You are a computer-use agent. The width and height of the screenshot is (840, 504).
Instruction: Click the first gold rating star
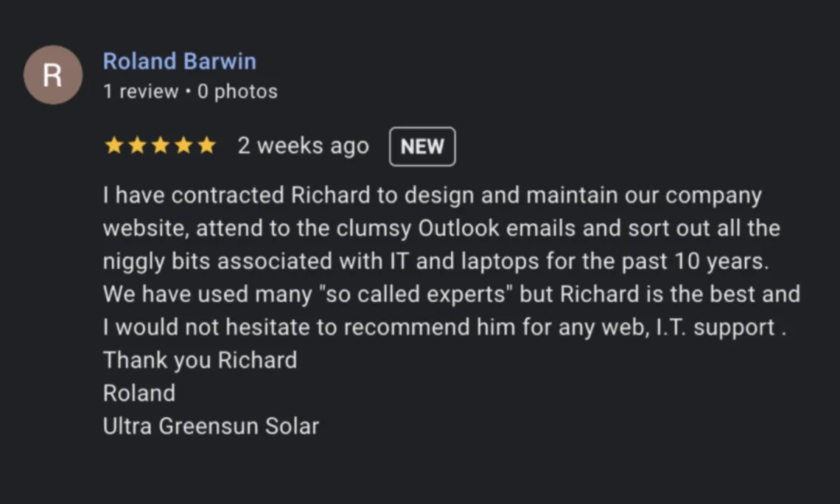[113, 146]
